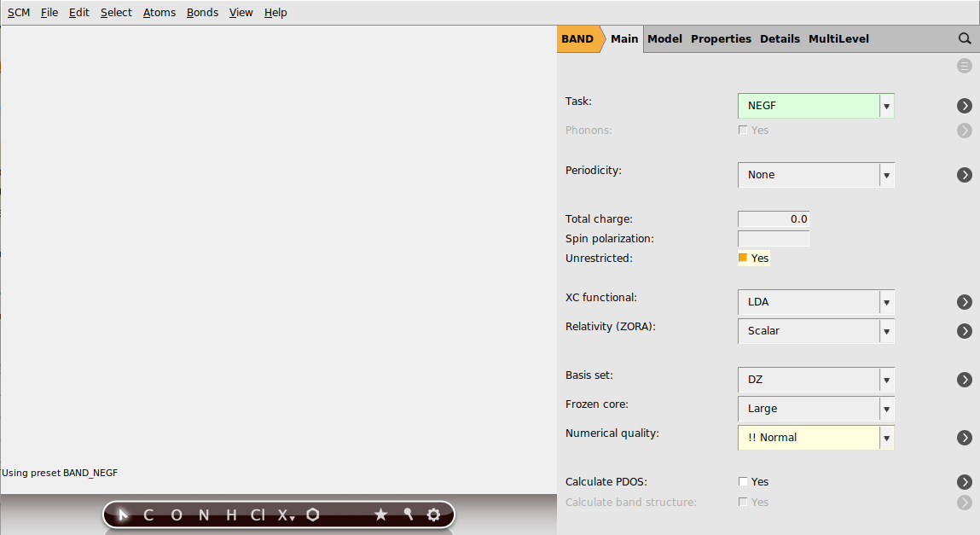
Task: Click the star tool in atoms toolbar
Action: pyautogui.click(x=381, y=515)
